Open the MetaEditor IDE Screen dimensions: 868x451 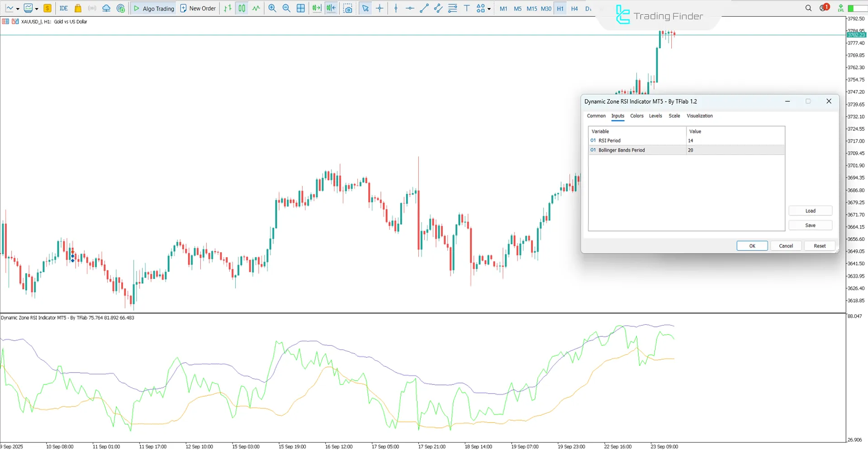click(x=64, y=8)
